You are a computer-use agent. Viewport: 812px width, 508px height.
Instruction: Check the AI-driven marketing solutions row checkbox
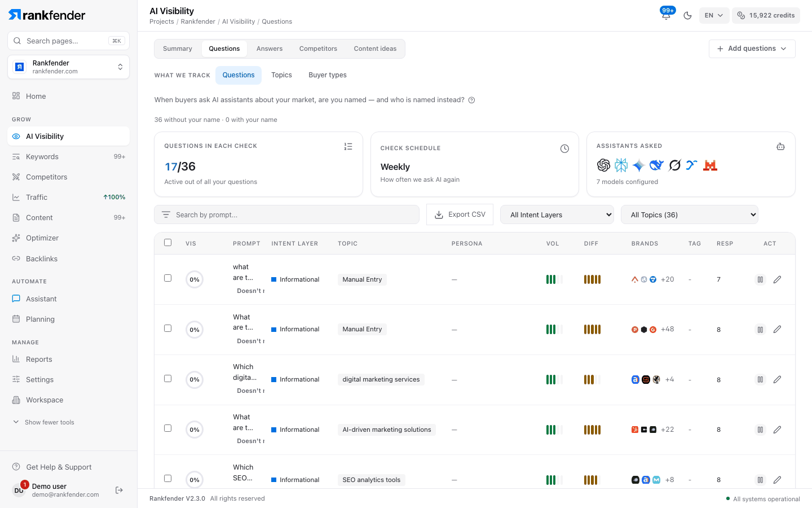[x=167, y=428]
